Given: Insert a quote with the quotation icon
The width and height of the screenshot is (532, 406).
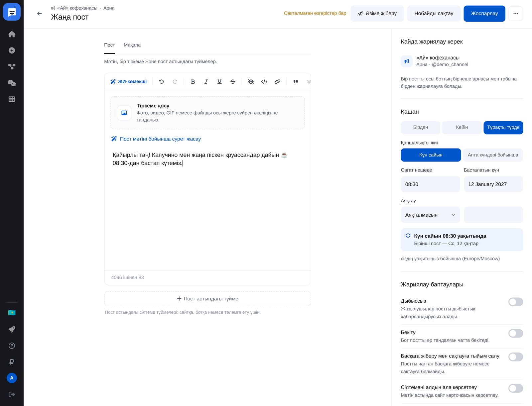Looking at the screenshot, I should tap(296, 82).
